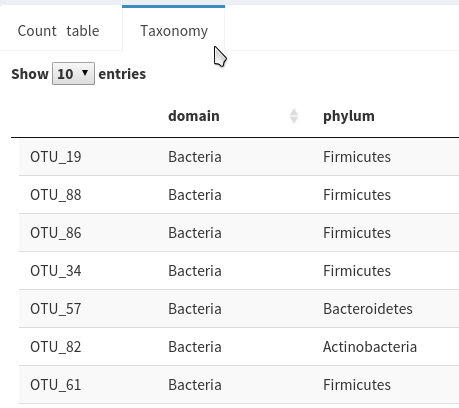Screen dimensions: 459x408
Task: Click the phylum column header
Action: tap(349, 116)
